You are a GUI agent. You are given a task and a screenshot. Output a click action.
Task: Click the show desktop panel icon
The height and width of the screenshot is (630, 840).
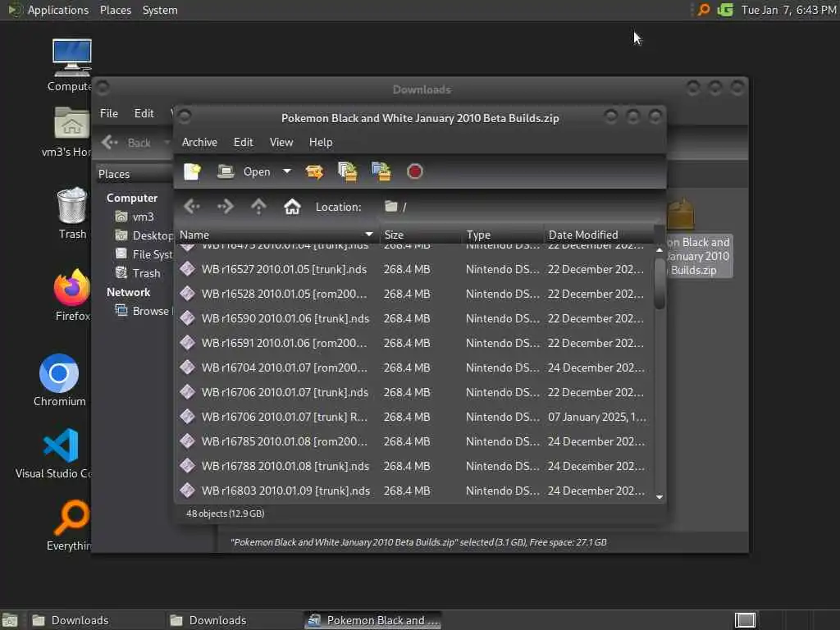pyautogui.click(x=10, y=620)
